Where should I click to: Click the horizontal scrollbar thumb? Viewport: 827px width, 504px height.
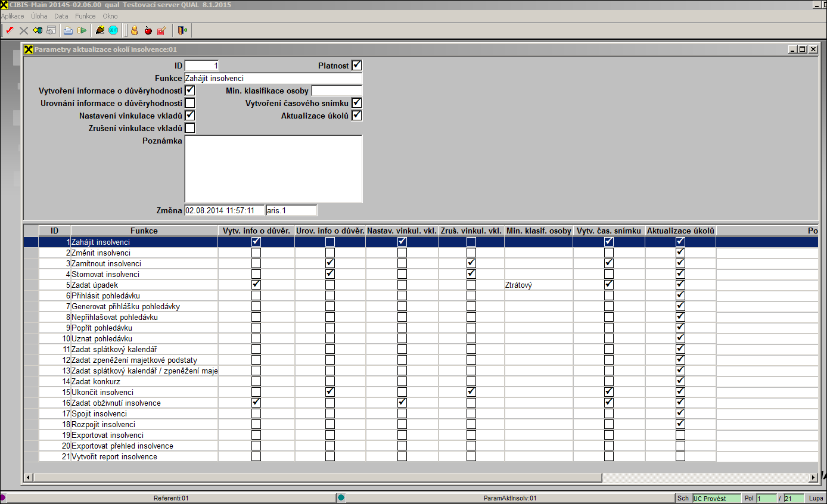318,477
